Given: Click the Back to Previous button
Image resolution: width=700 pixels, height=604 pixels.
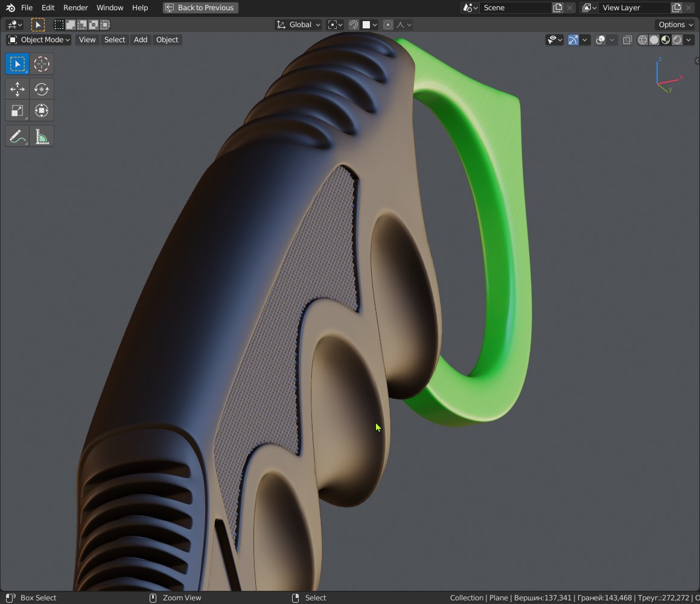Looking at the screenshot, I should tap(200, 8).
